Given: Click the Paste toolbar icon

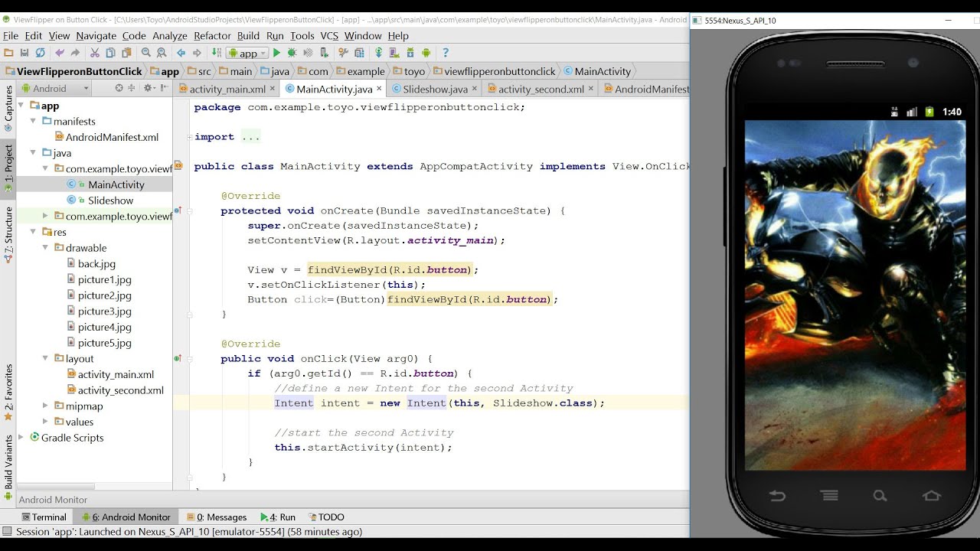Looking at the screenshot, I should 126,53.
